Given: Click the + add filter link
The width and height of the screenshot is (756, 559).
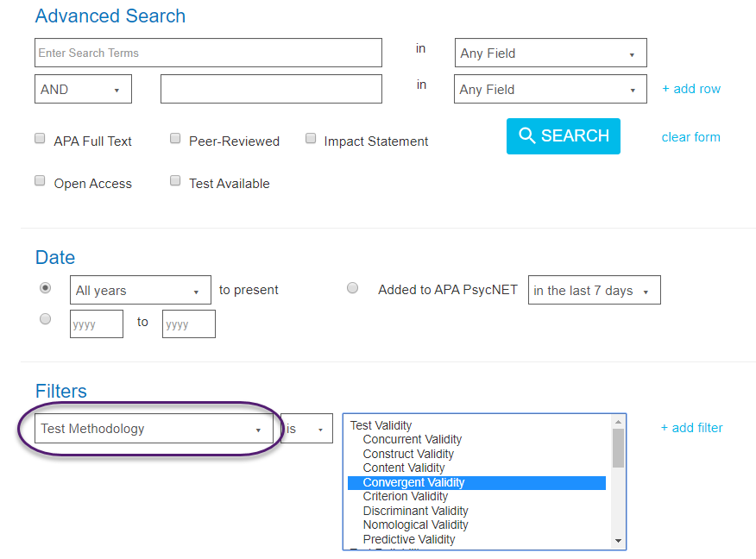Looking at the screenshot, I should click(691, 427).
